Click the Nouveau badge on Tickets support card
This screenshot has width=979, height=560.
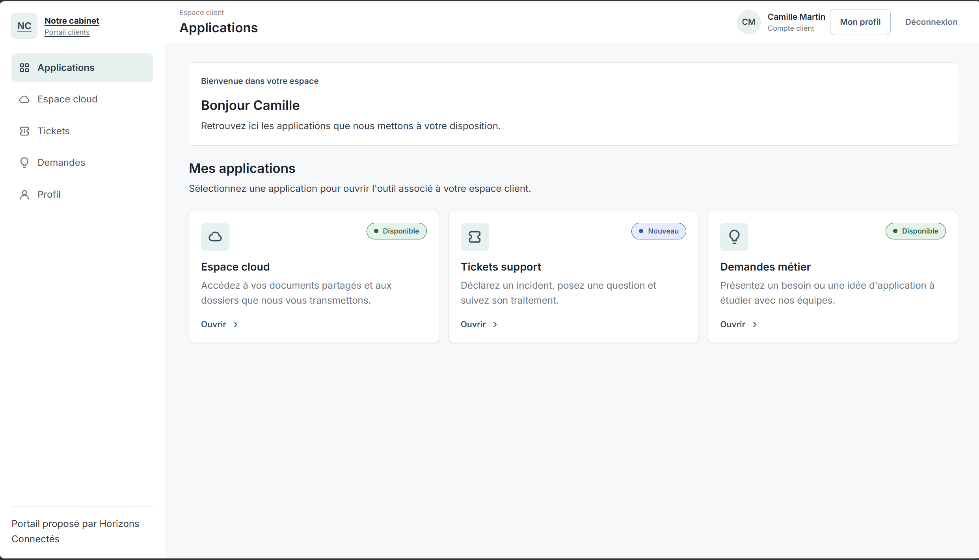[x=659, y=231]
